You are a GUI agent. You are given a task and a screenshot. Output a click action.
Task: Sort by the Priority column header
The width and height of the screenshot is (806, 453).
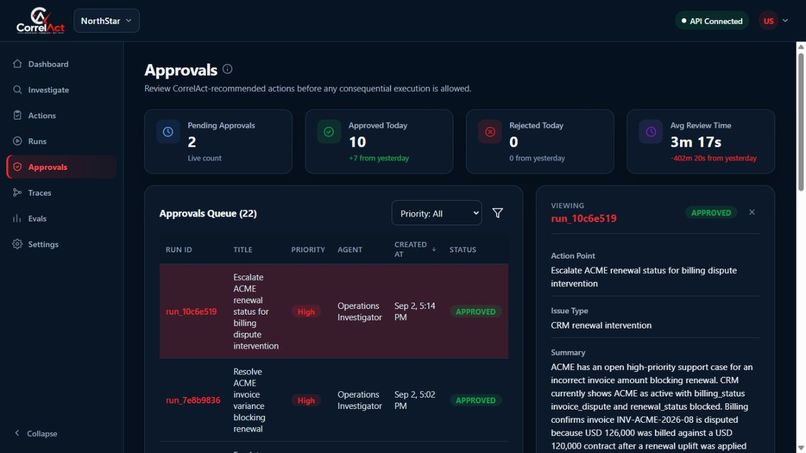[308, 249]
